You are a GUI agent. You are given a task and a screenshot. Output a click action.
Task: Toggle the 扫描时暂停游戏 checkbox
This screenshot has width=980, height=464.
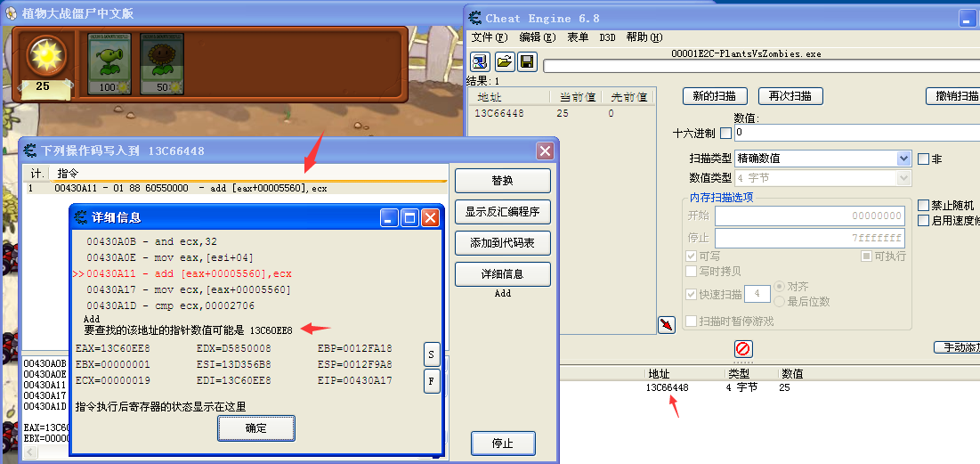[x=692, y=322]
